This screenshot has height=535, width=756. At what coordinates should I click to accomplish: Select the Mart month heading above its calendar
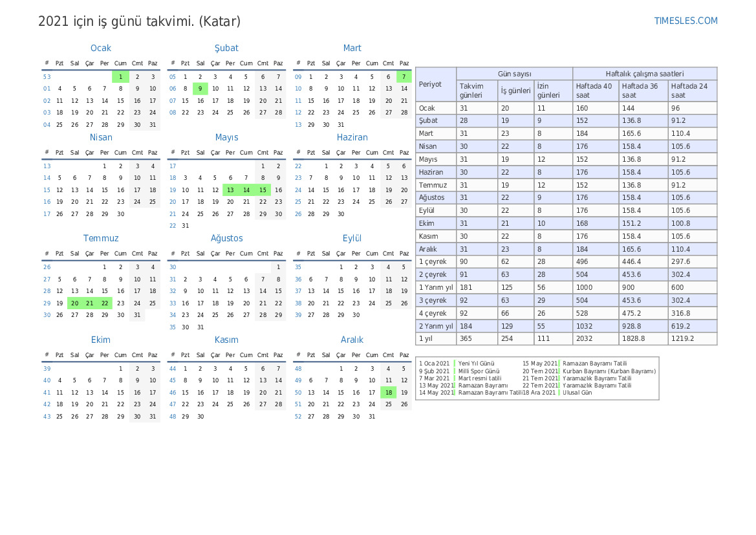(352, 48)
